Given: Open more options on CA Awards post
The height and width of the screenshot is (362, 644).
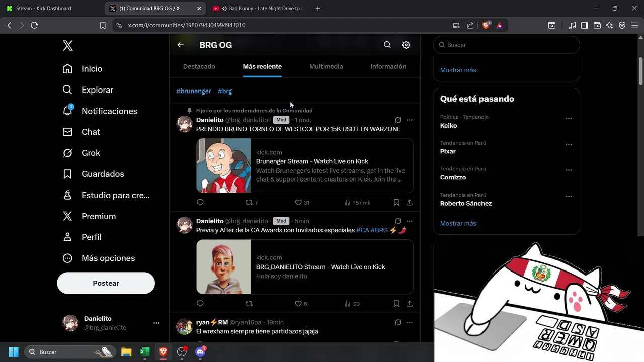Looking at the screenshot, I should (410, 221).
